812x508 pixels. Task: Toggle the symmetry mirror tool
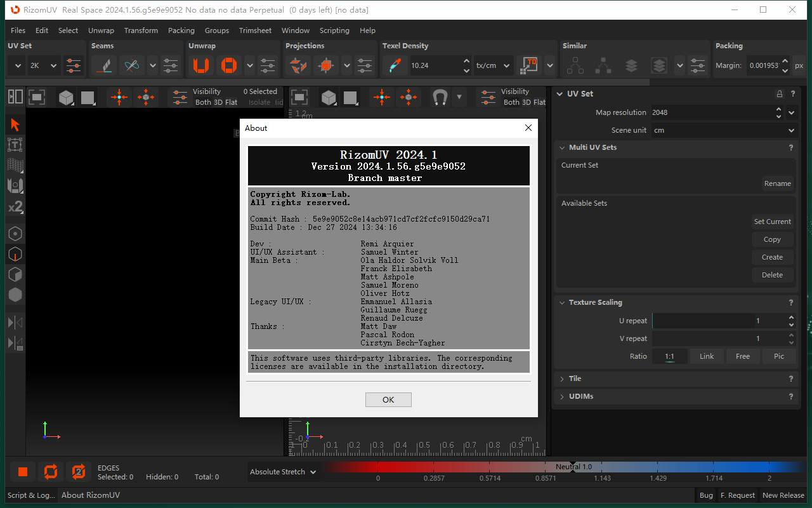point(15,323)
